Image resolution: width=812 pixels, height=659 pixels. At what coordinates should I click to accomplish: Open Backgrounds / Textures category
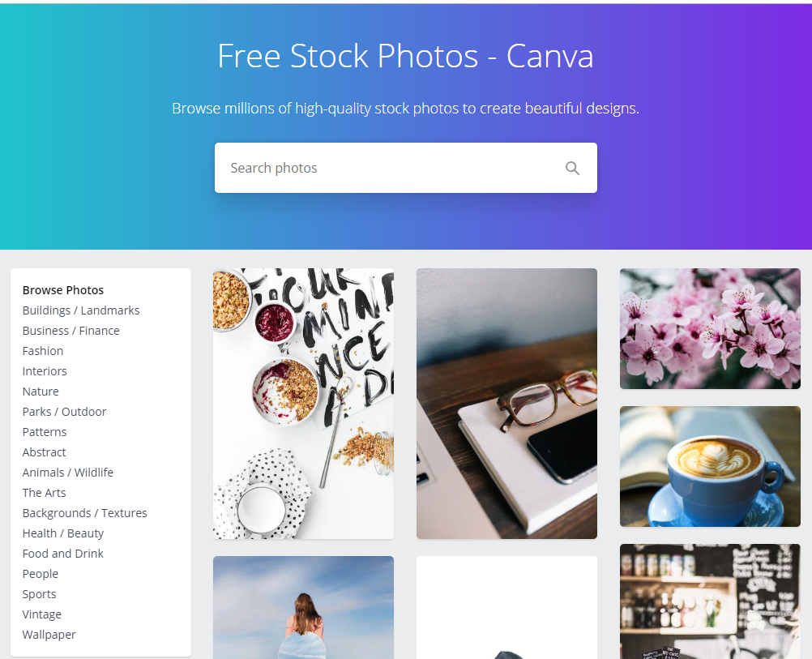84,513
